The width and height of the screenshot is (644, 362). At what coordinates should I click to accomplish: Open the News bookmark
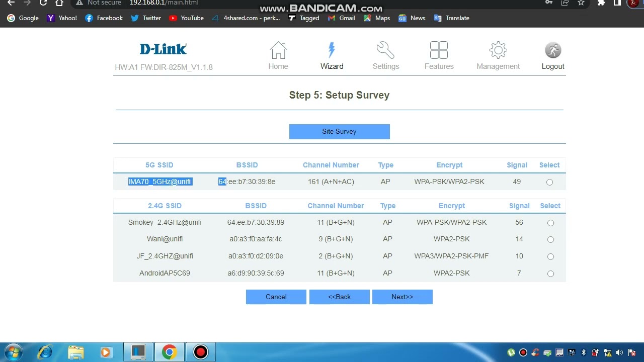coord(412,18)
